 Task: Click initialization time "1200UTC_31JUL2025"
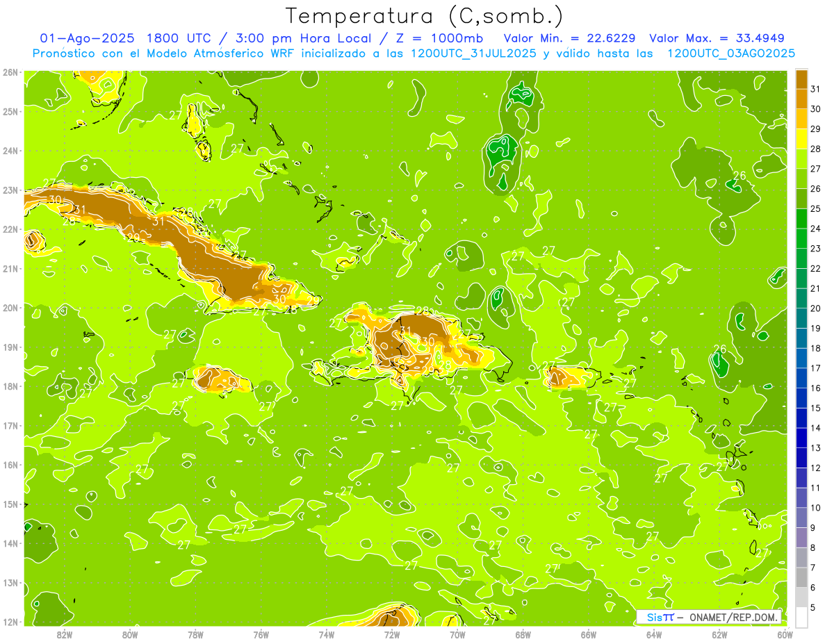[x=473, y=53]
